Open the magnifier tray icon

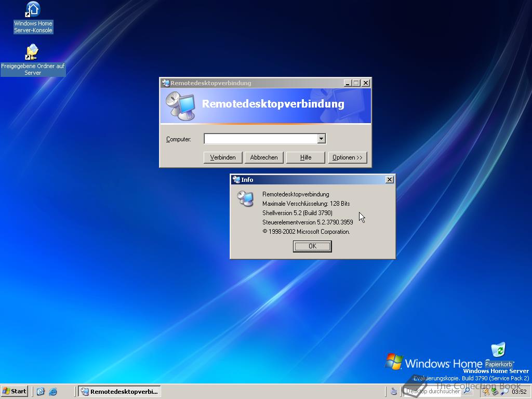504,392
